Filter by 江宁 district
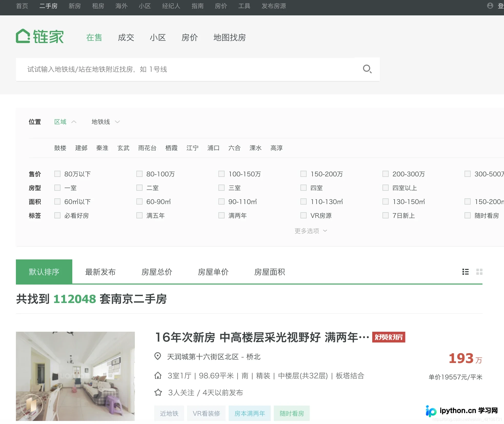504x424 pixels. click(193, 148)
